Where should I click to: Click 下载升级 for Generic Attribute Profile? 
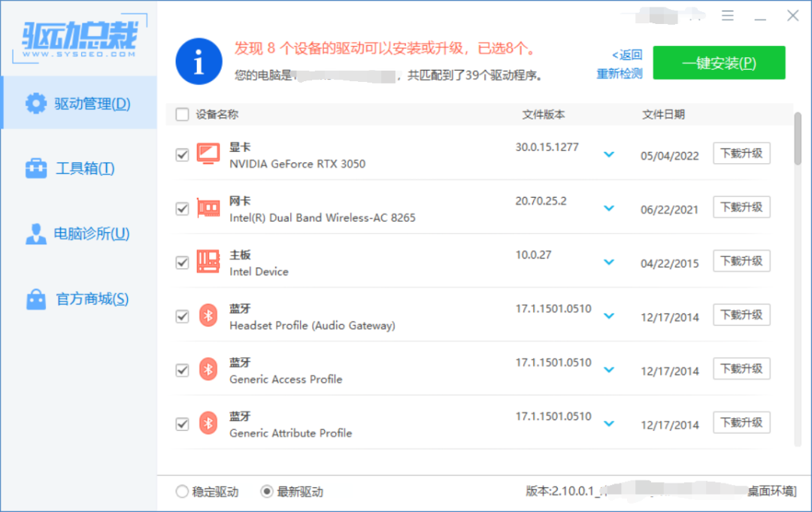(x=741, y=423)
